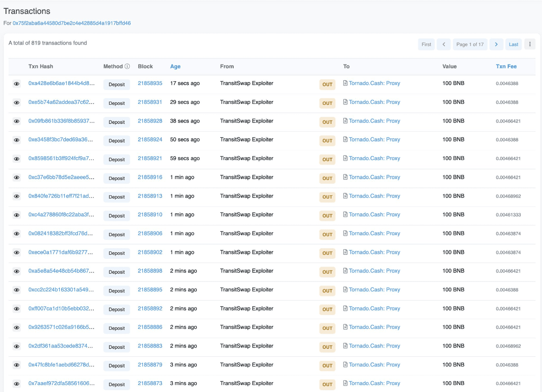Click contract icon in block 21858873 row
The image size is (542, 392).
click(345, 383)
